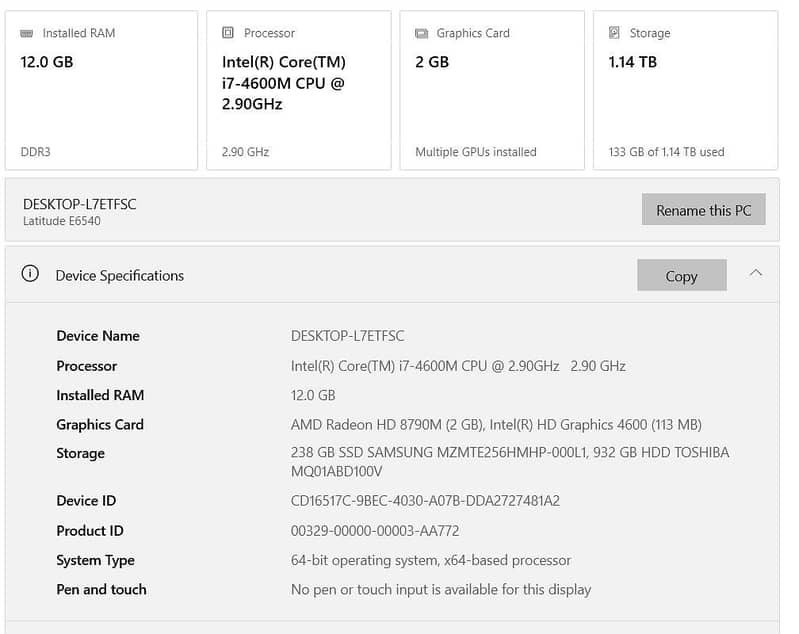Select the PC name heading DESKTOP-L7ETFSC

[79, 204]
